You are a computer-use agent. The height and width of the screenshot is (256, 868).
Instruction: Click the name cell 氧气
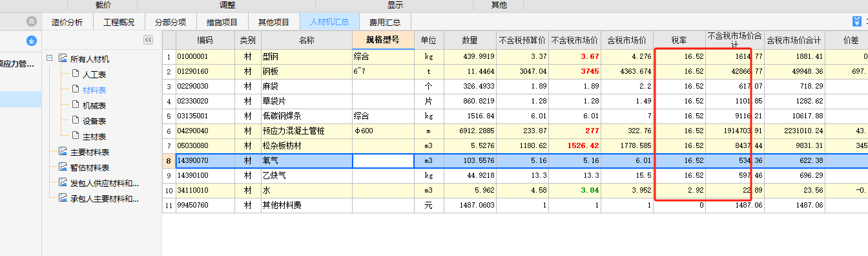pyautogui.click(x=306, y=160)
